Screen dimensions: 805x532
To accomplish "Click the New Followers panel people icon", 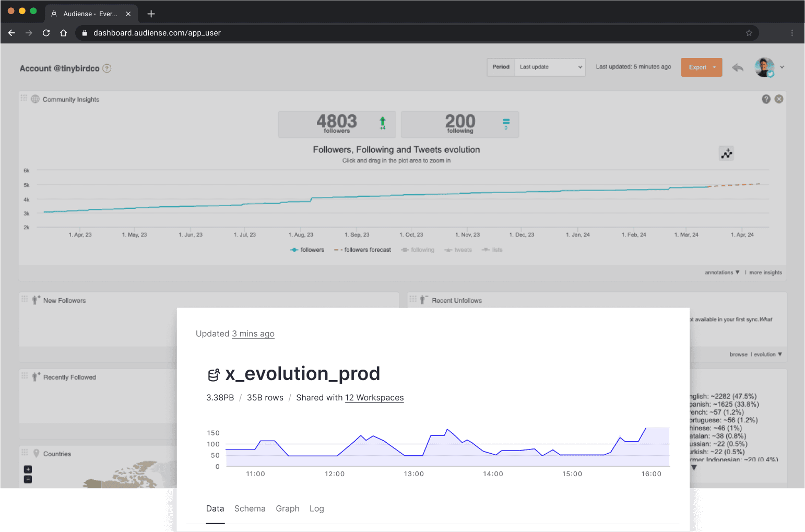I will pyautogui.click(x=35, y=299).
